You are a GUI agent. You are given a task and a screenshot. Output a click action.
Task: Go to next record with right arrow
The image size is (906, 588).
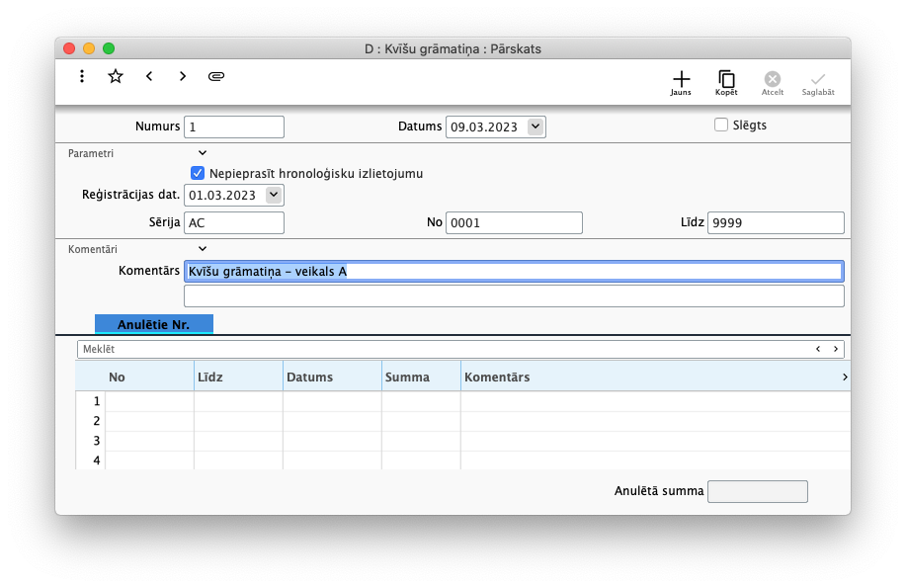click(183, 76)
